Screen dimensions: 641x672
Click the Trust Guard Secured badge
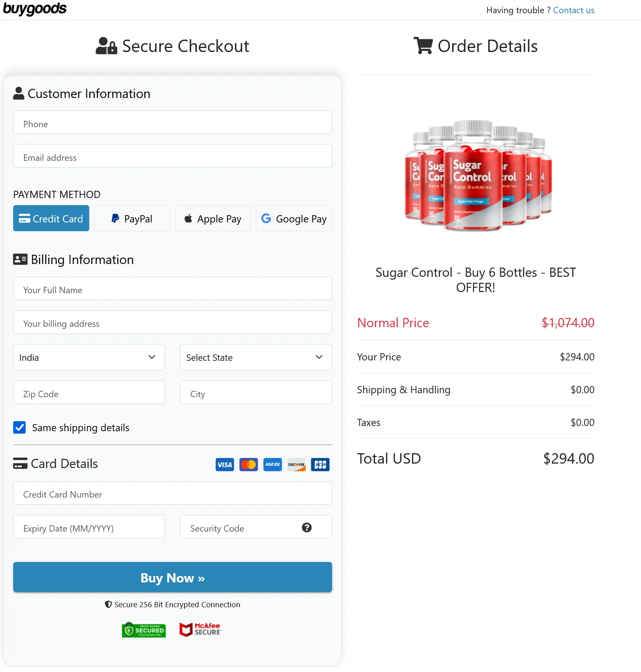click(144, 630)
